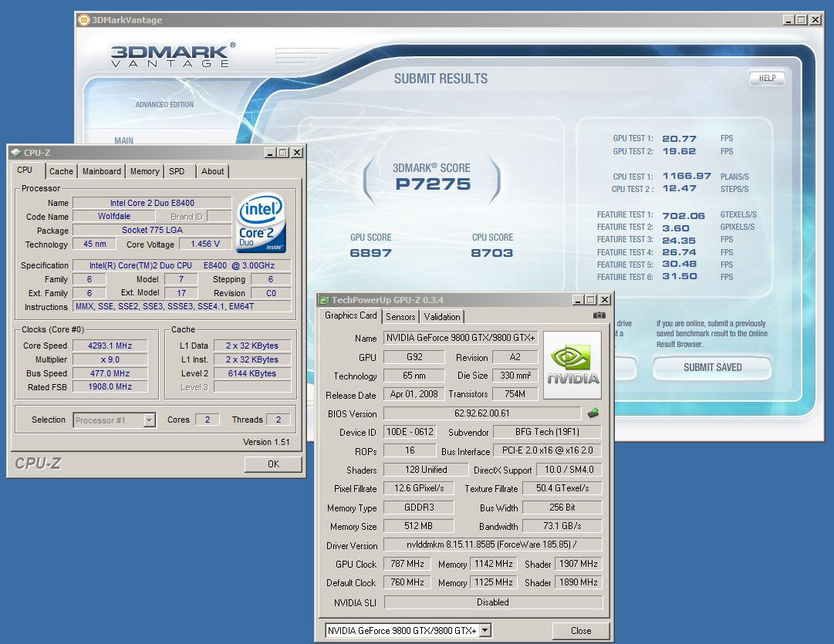The image size is (834, 644).
Task: Click the Instructions field in CPU-Z
Action: pos(181,306)
